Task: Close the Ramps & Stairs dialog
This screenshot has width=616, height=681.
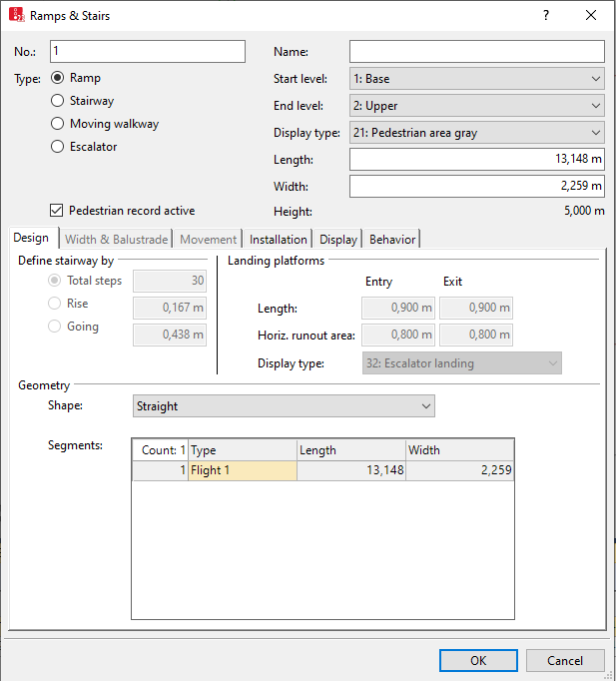Action: (591, 16)
